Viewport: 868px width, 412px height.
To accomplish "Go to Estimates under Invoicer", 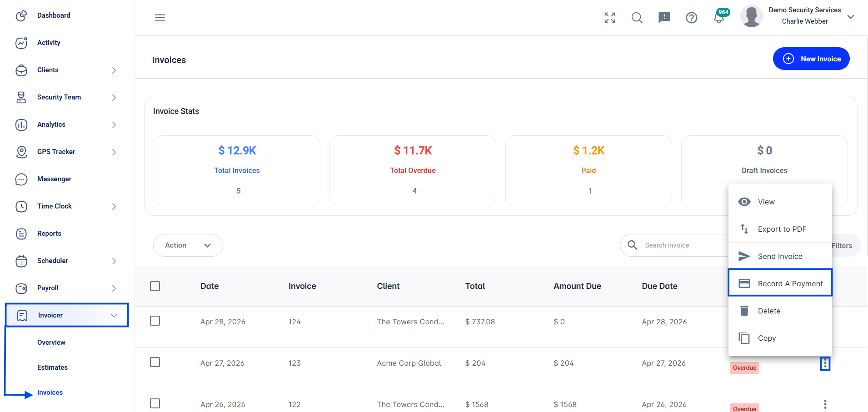I will tap(52, 367).
